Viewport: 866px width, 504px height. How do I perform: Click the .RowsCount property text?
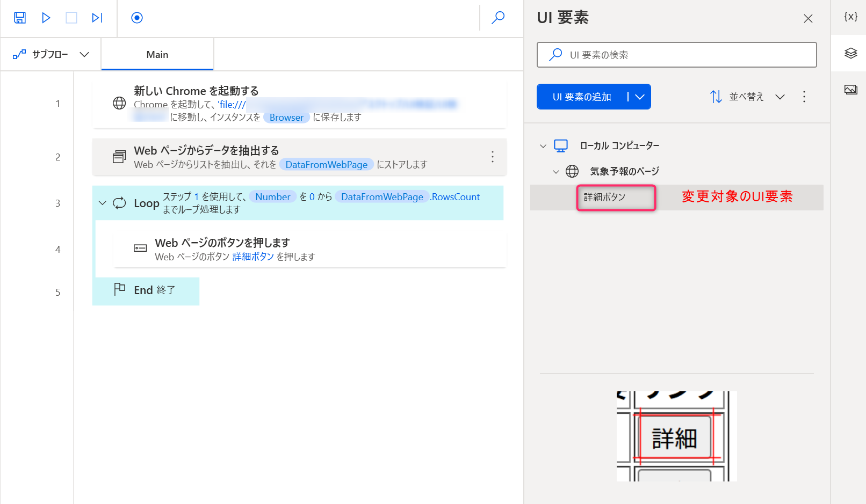(x=455, y=197)
